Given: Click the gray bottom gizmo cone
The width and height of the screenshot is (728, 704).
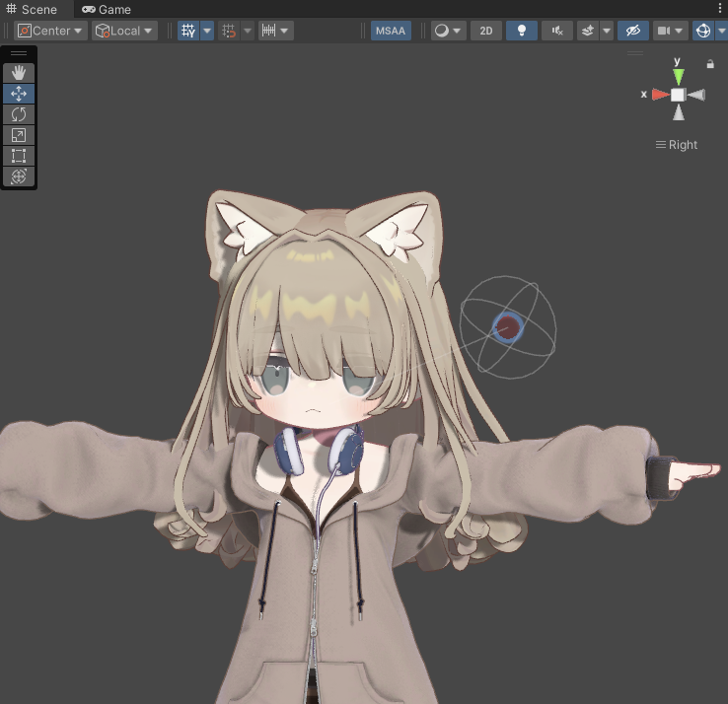Looking at the screenshot, I should pos(679,112).
